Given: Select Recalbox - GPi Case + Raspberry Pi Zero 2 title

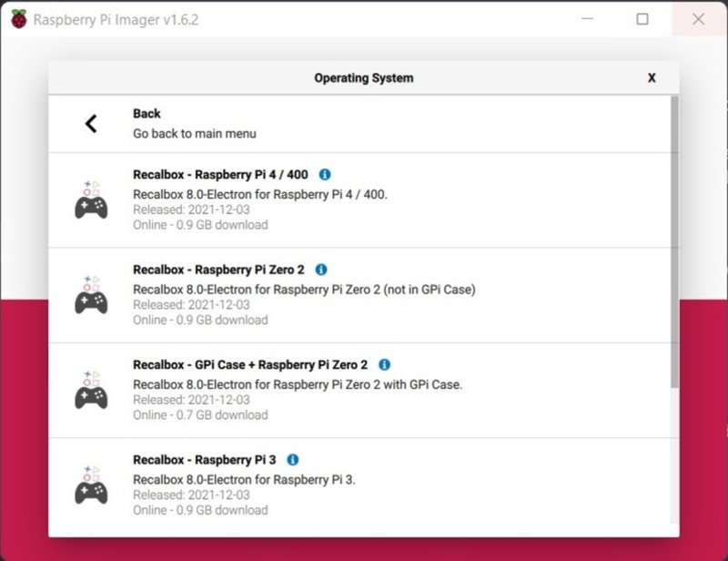Looking at the screenshot, I should (250, 364).
